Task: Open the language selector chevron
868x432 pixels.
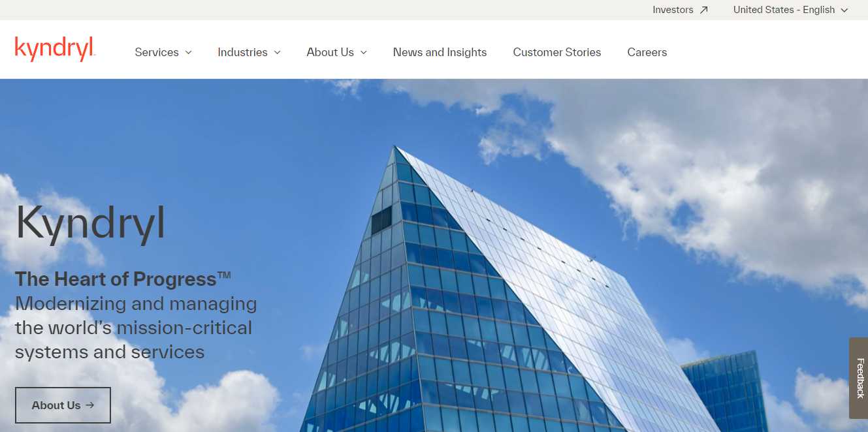Action: [x=844, y=10]
